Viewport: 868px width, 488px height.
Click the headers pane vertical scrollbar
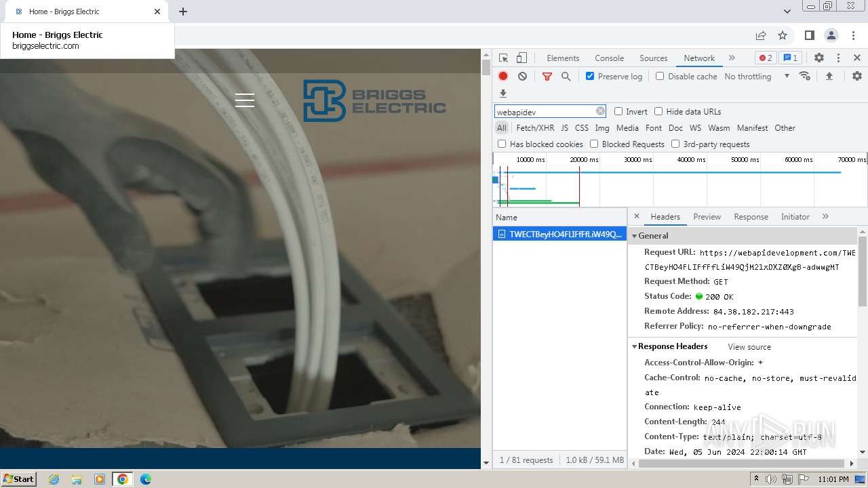tap(863, 271)
